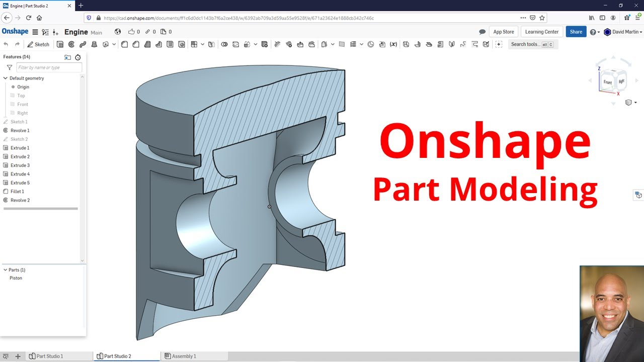644x362 pixels.
Task: Click the Variable (x) tool
Action: click(x=393, y=44)
